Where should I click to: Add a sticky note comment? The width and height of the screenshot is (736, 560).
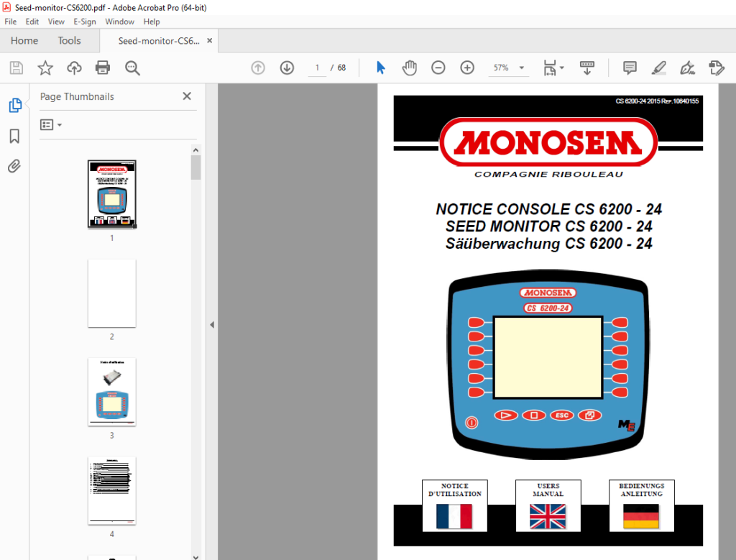pyautogui.click(x=630, y=68)
